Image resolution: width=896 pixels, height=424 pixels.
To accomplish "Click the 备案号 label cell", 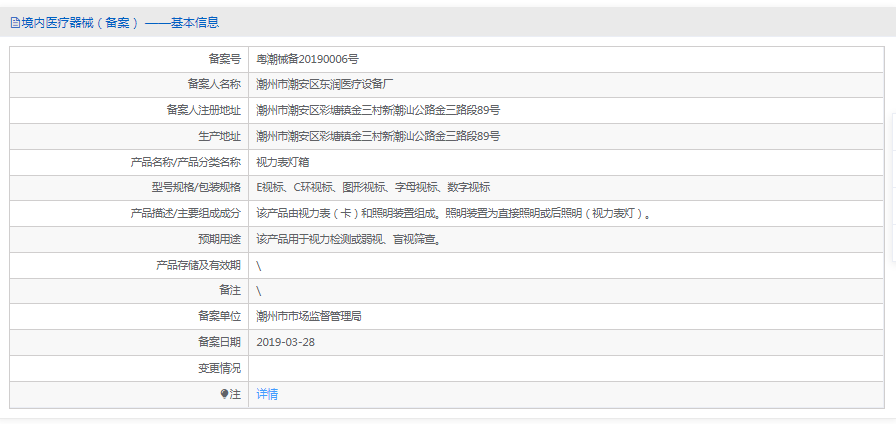I will click(225, 59).
